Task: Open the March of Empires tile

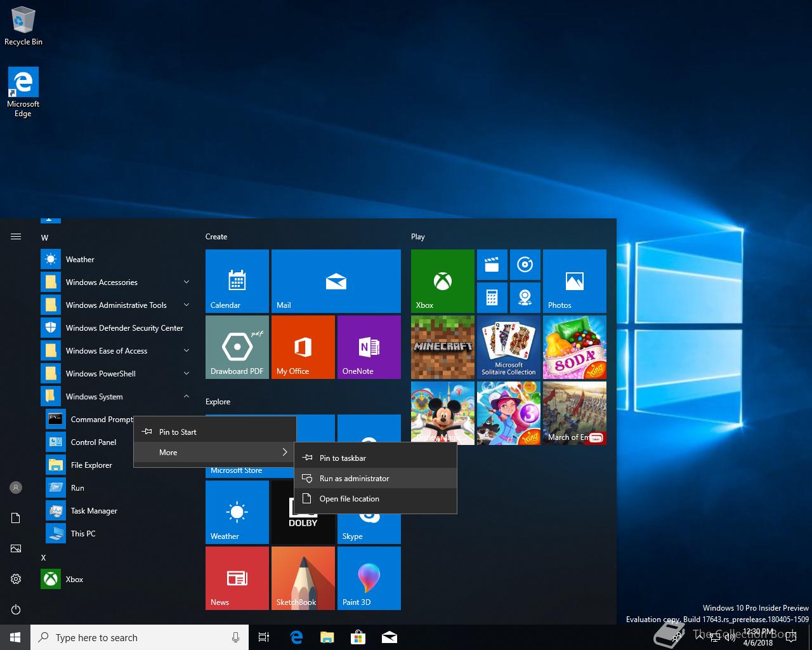Action: [575, 413]
